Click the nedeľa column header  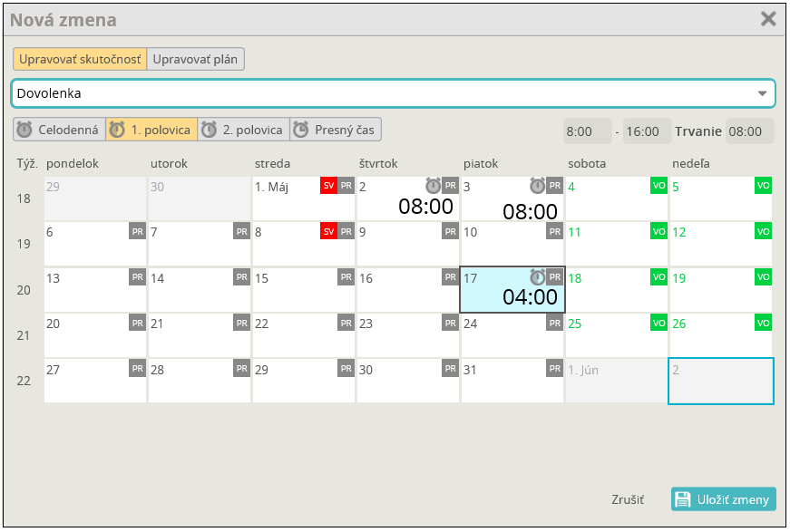(x=691, y=163)
